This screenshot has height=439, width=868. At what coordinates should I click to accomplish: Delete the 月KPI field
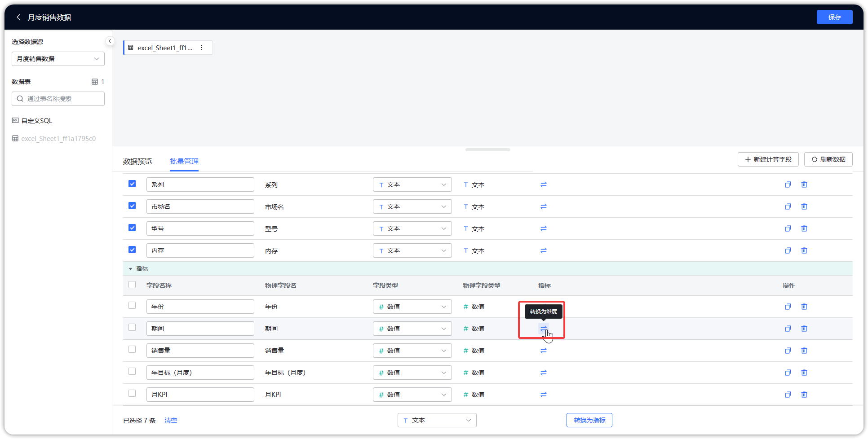[804, 395]
